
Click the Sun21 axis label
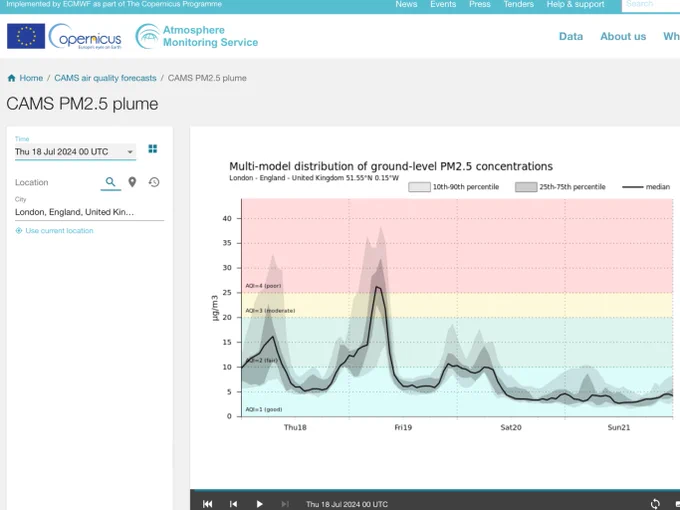619,428
